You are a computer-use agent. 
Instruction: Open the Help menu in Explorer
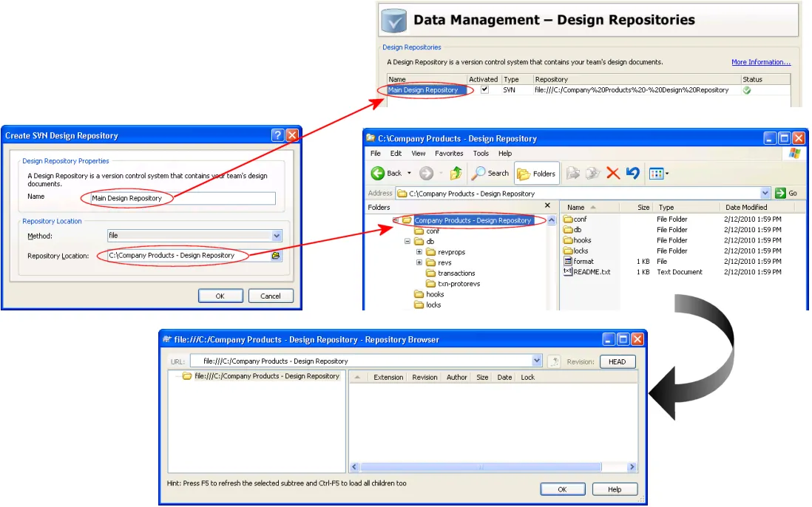505,154
